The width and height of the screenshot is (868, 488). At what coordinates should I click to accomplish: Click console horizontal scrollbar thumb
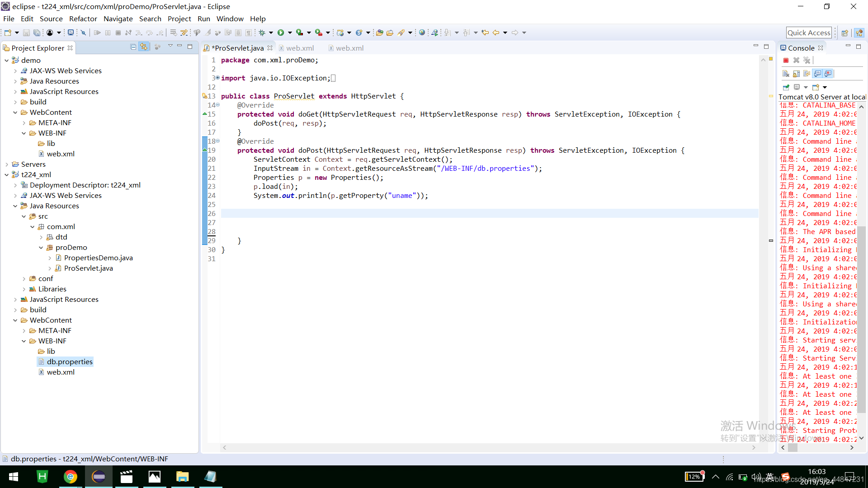793,448
